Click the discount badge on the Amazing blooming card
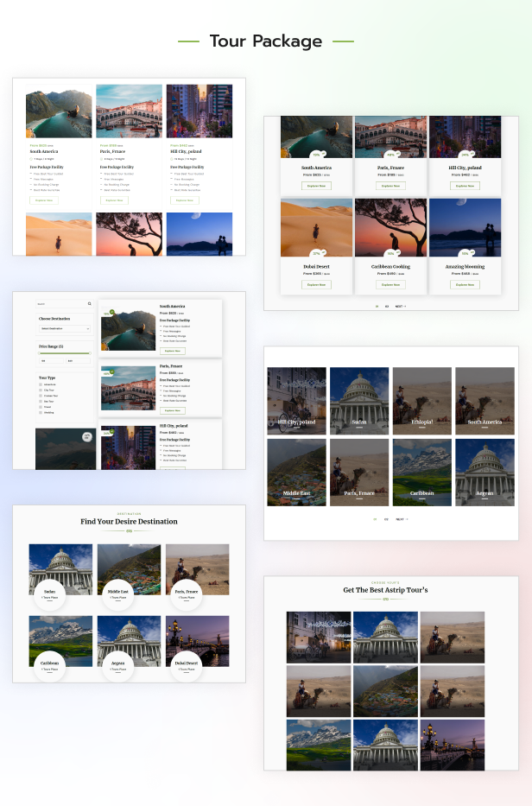The width and height of the screenshot is (532, 806). point(466,253)
